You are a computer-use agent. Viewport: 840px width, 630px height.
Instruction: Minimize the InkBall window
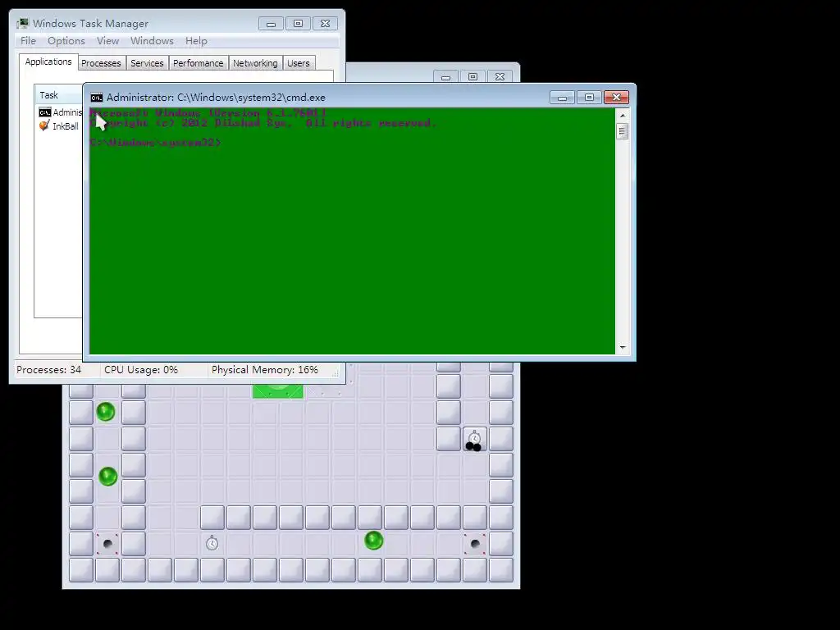pos(445,77)
